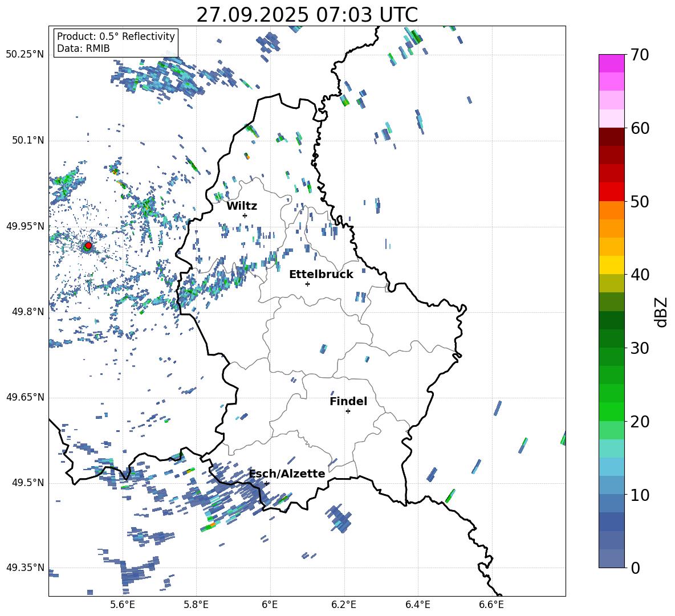Click the Findel station cross marker
The image size is (675, 616).
tap(348, 411)
